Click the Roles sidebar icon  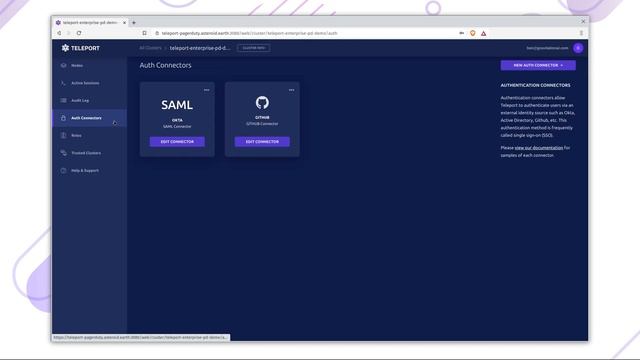pyautogui.click(x=63, y=136)
